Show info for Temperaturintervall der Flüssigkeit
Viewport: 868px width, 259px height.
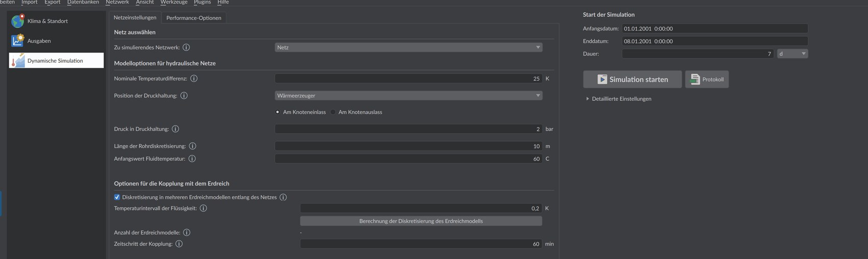coord(204,208)
